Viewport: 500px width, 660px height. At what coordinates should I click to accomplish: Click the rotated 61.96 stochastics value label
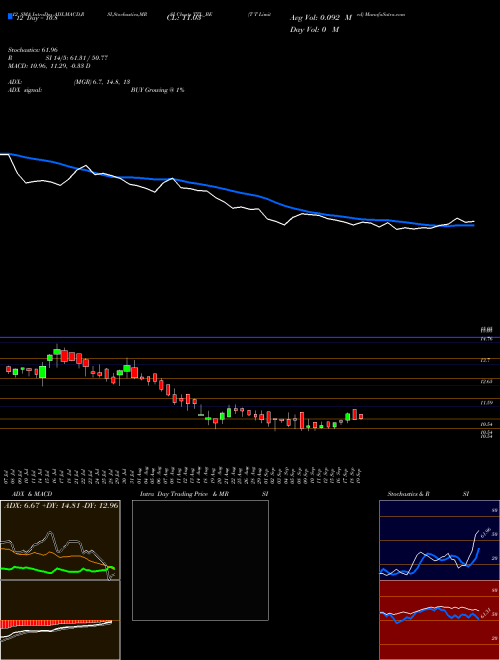pyautogui.click(x=487, y=532)
